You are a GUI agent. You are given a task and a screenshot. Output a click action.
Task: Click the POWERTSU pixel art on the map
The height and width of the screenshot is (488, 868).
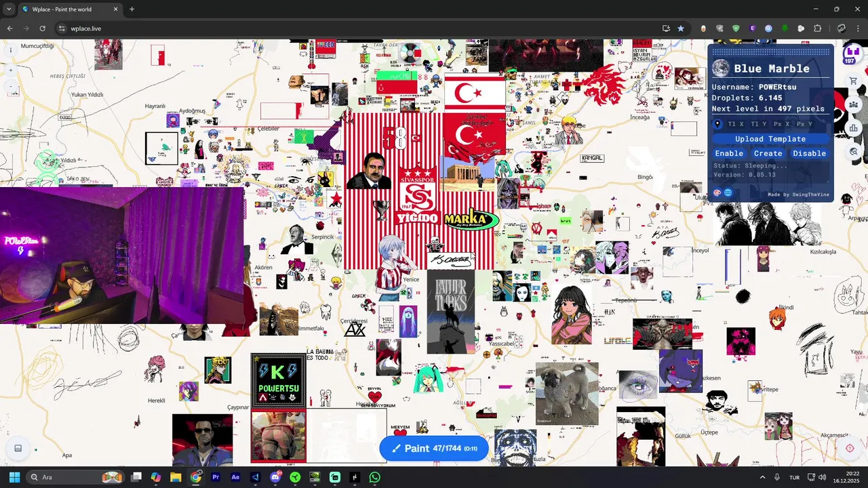(x=278, y=380)
